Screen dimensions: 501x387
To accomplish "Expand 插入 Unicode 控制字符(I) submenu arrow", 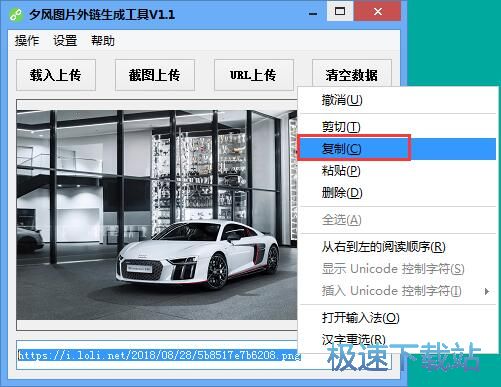I will coord(487,291).
